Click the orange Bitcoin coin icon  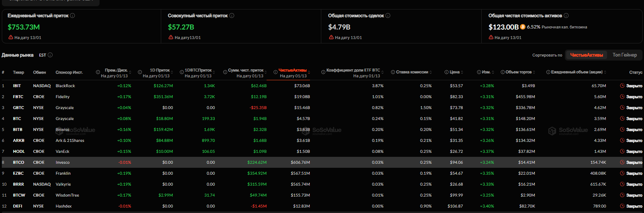523,27
